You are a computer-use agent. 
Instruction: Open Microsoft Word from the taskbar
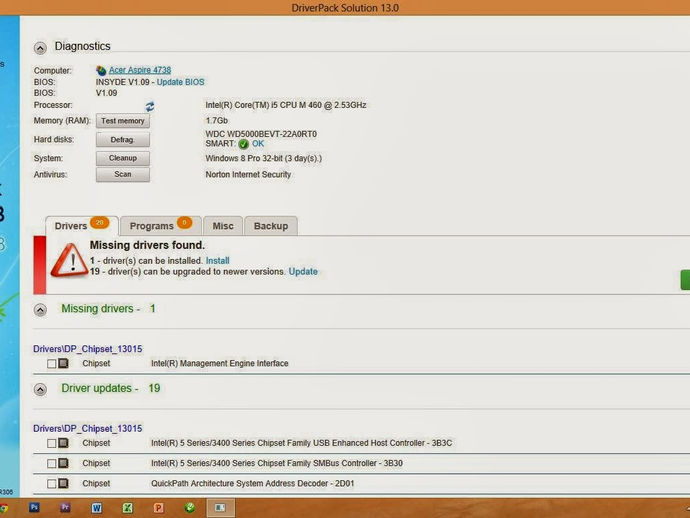coord(97,508)
